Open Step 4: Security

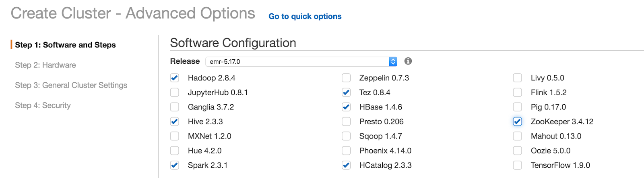tap(43, 105)
